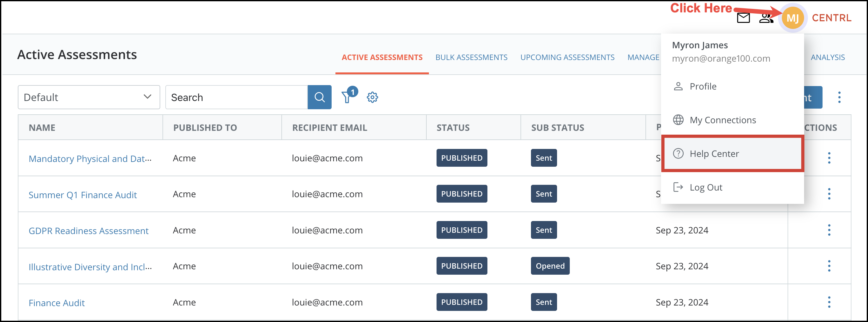
Task: Click the MJ user avatar
Action: coord(792,18)
